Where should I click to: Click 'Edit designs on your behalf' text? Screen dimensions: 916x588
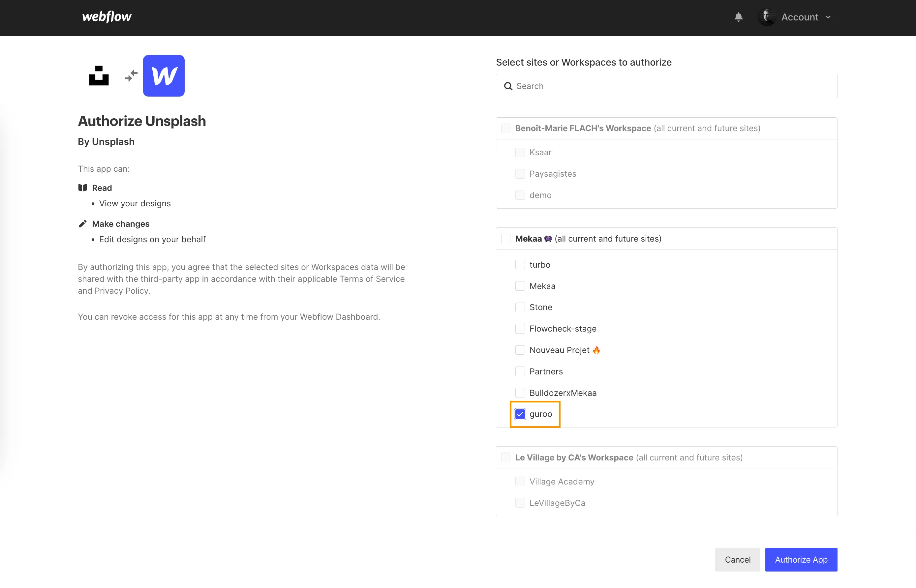pyautogui.click(x=152, y=239)
